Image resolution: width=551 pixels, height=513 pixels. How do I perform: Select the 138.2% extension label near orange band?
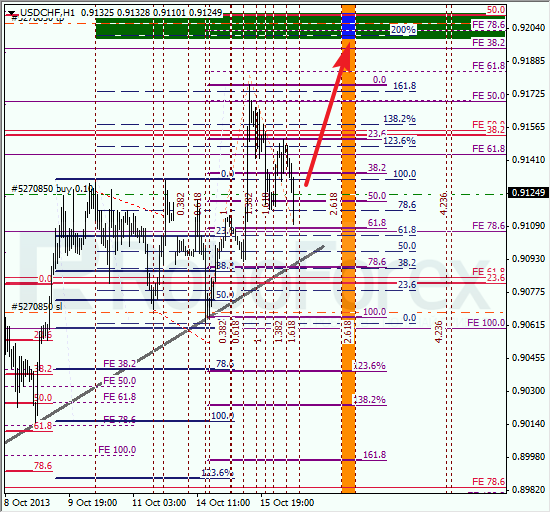[x=370, y=400]
